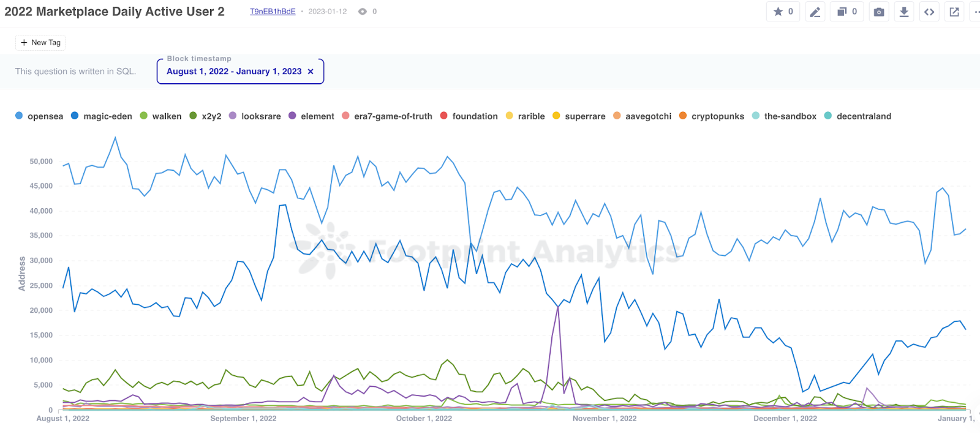Toggle the magic-eden legend series
Screen dimensions: 980x434
coord(102,116)
